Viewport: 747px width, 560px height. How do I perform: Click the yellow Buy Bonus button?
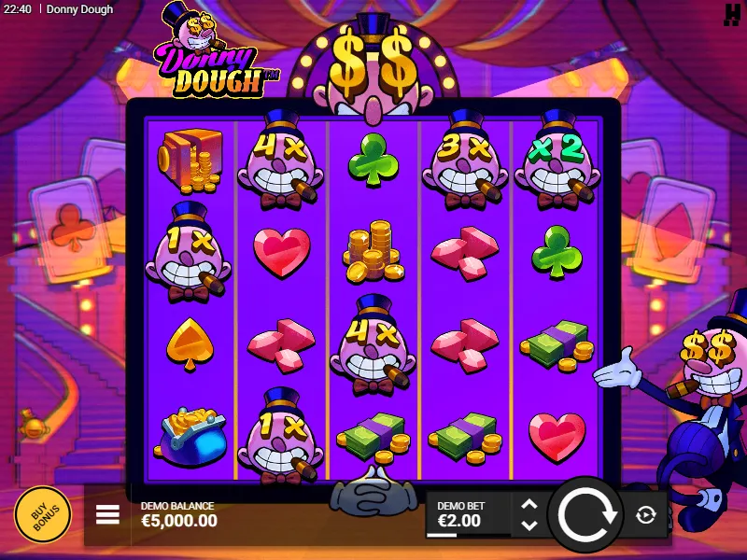(x=43, y=515)
